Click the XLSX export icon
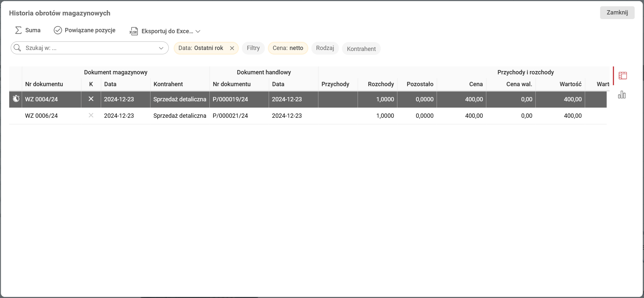The width and height of the screenshot is (644, 298). 134,31
